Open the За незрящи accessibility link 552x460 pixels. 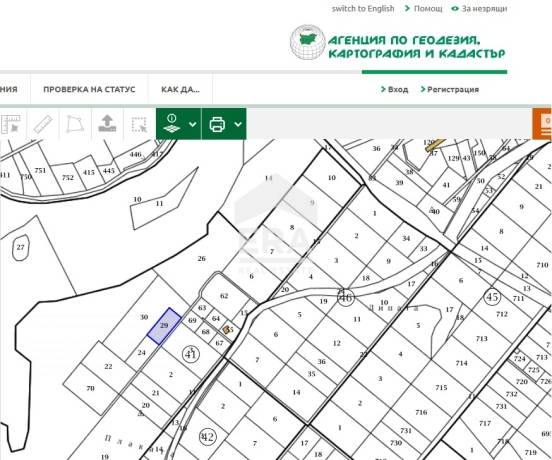point(484,8)
